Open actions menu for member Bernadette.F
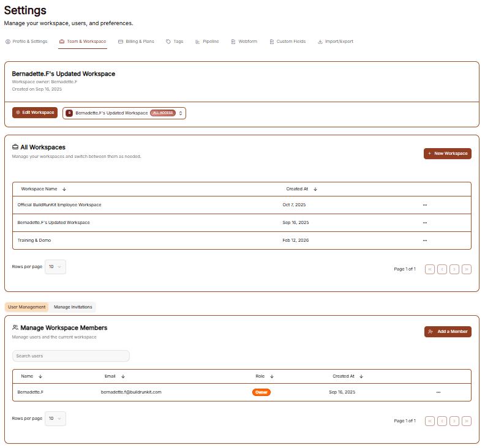Image resolution: width=485 pixels, height=448 pixels. 438,392
